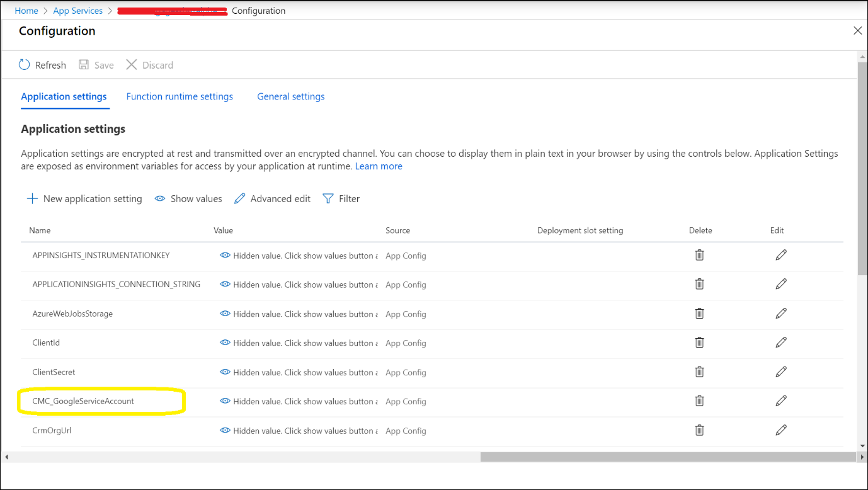Switch to Function runtime settings tab

(180, 96)
